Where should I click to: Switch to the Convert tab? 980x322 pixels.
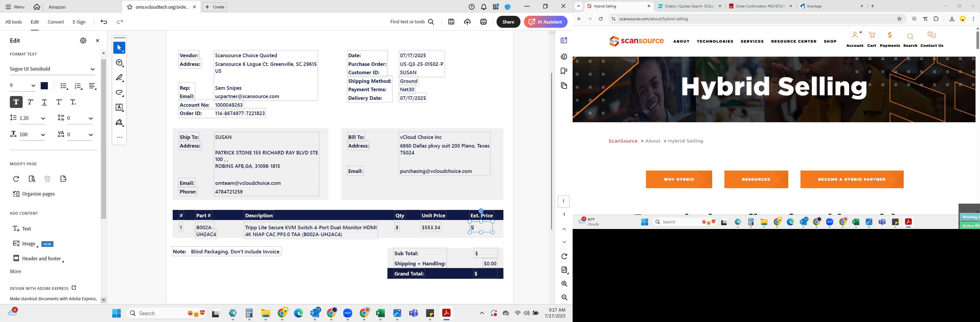coord(55,22)
